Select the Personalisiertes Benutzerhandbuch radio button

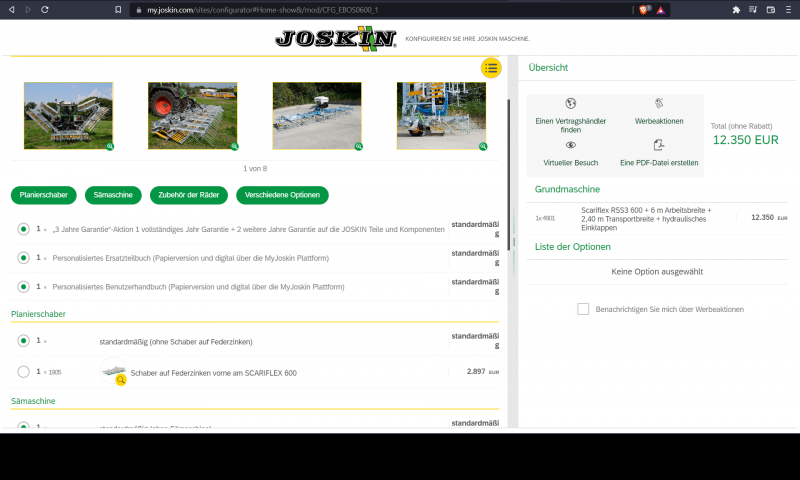23,287
